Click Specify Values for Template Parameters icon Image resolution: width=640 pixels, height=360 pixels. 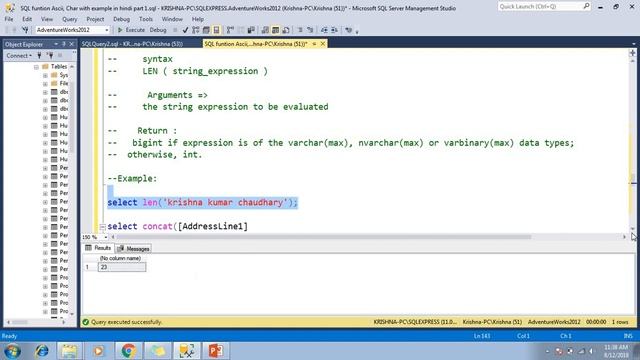pos(348,30)
